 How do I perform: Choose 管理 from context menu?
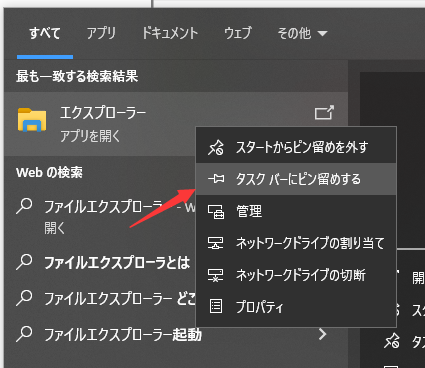click(x=296, y=211)
